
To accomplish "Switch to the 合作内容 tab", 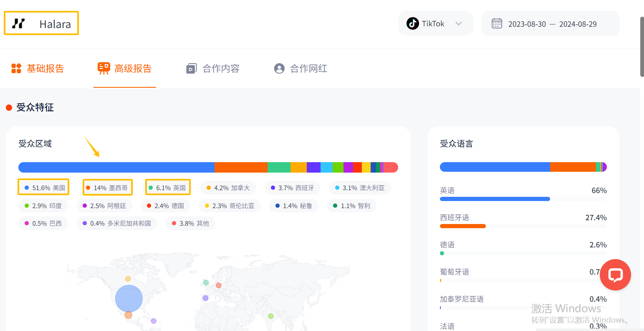I will click(x=220, y=69).
